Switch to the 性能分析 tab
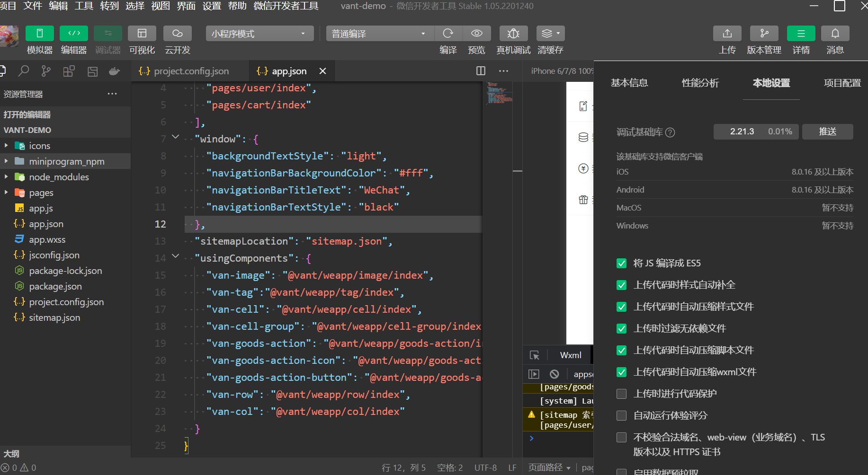The width and height of the screenshot is (868, 475). point(700,83)
